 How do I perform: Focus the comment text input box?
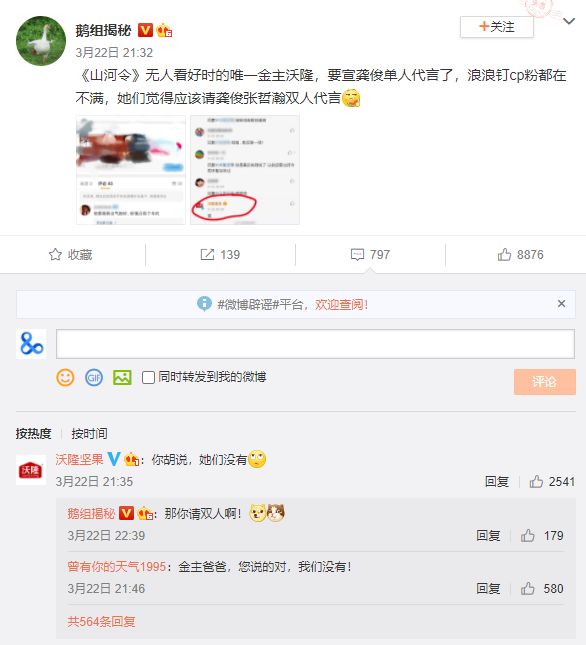click(315, 343)
